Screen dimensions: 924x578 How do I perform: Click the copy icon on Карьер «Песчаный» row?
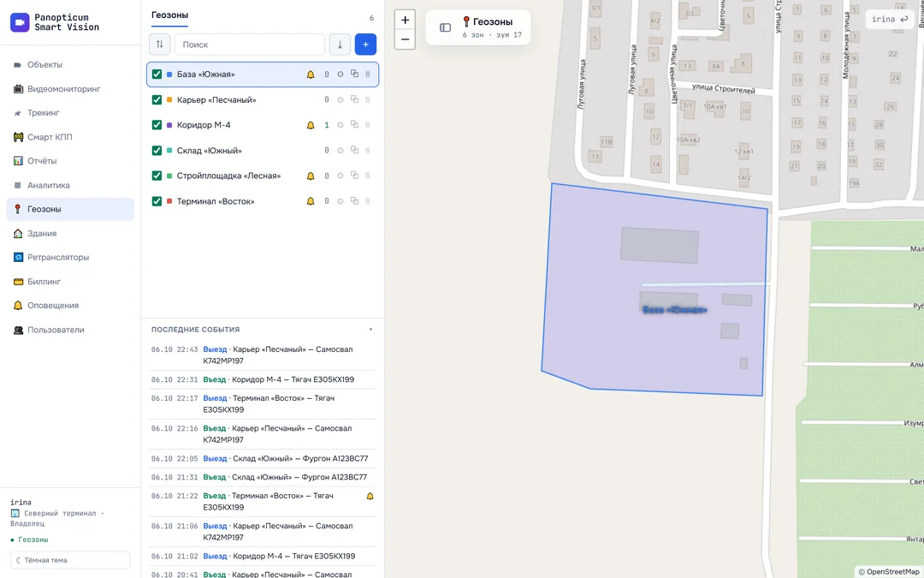pyautogui.click(x=354, y=99)
